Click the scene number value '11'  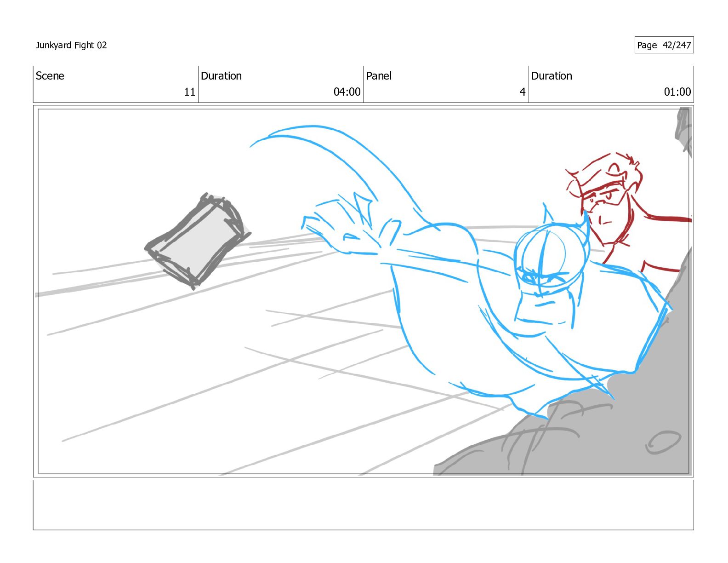190,92
